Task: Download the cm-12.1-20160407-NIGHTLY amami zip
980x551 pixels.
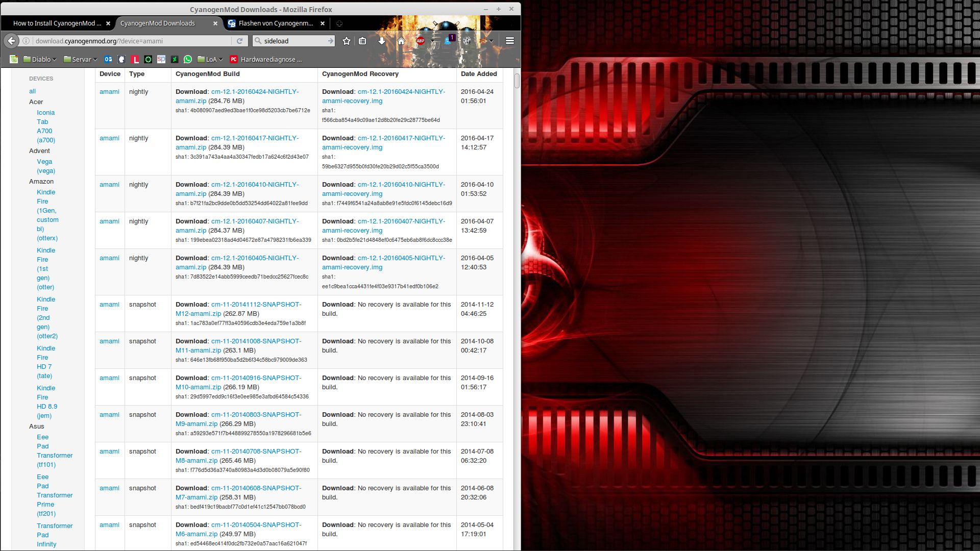Action: click(237, 226)
